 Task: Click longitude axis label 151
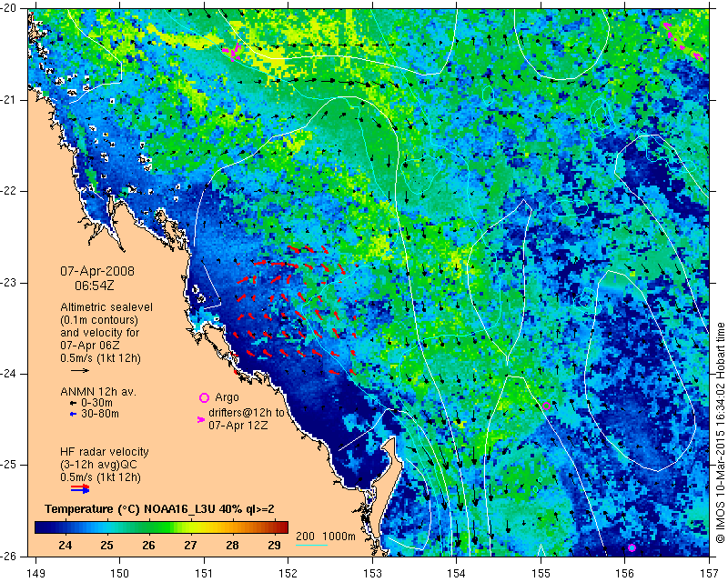tap(204, 574)
